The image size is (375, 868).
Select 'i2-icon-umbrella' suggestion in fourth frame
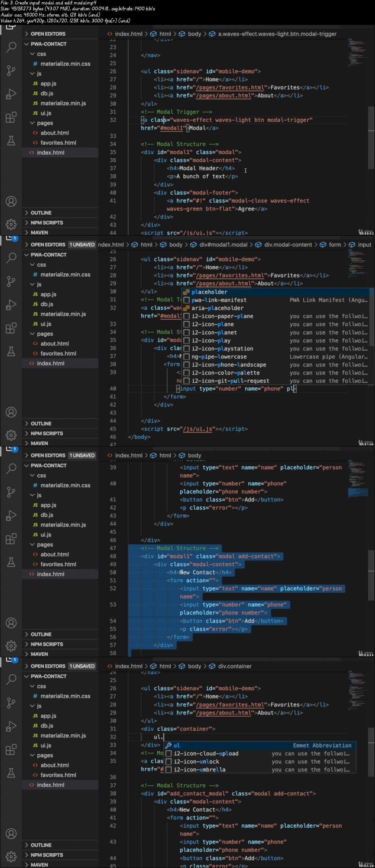[260, 769]
